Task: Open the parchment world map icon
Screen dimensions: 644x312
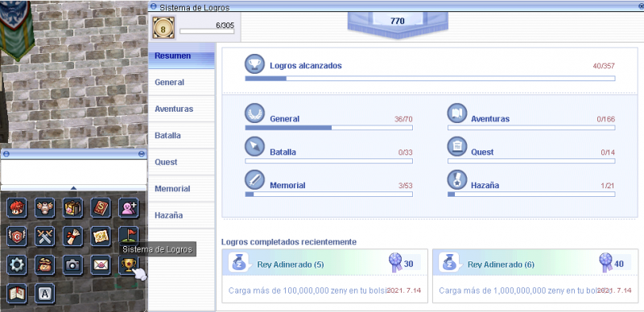Action: click(101, 236)
